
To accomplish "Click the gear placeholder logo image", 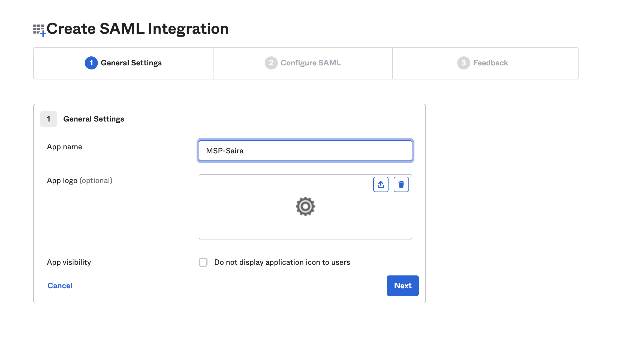I will tap(305, 207).
